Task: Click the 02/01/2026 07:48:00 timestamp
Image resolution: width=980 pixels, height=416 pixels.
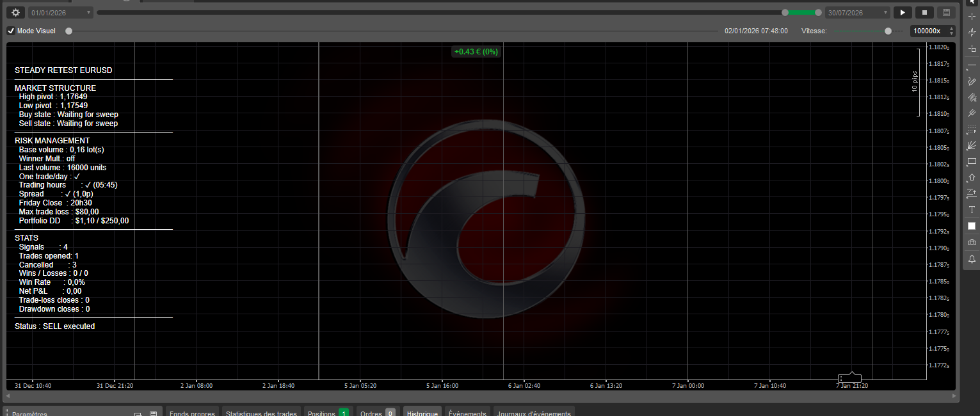Action: [x=756, y=31]
